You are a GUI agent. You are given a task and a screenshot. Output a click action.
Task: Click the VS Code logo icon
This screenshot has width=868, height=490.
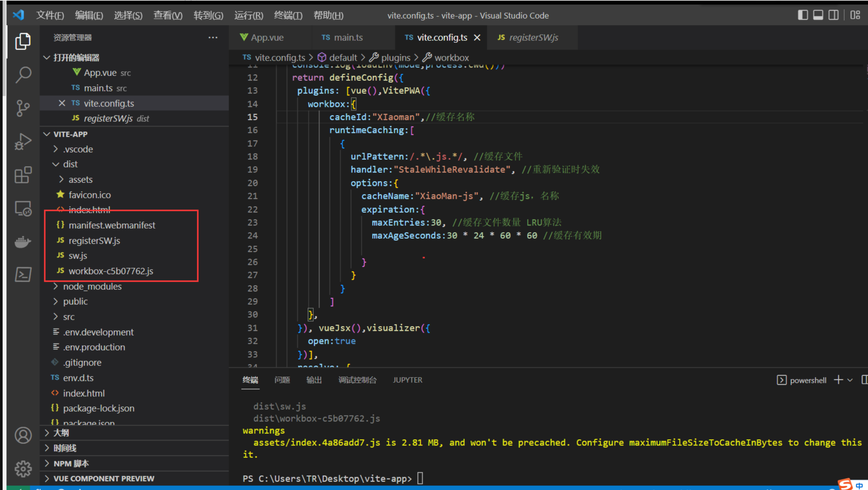pos(18,15)
